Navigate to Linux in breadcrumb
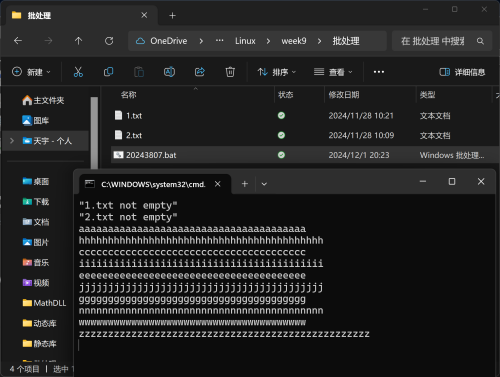 (x=245, y=41)
